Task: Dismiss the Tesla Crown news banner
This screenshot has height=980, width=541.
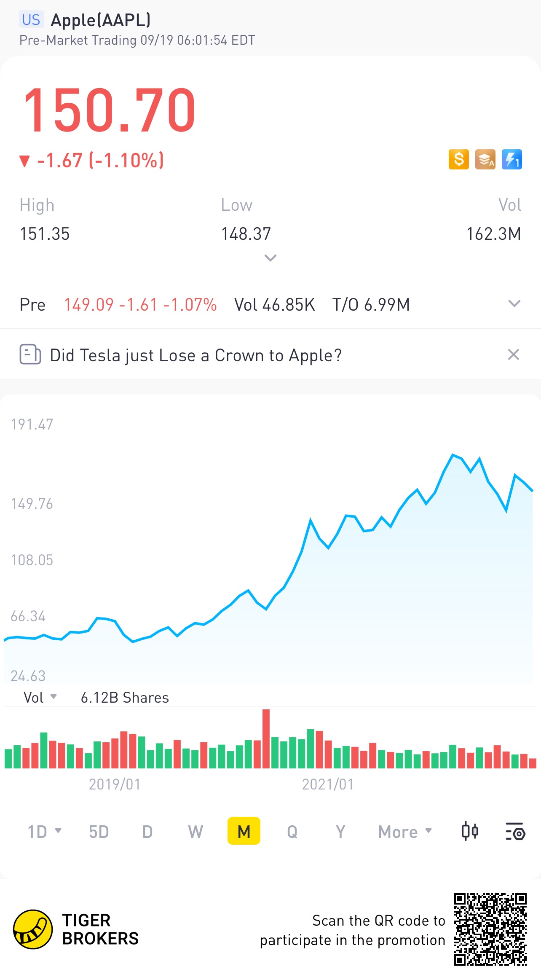Action: coord(513,354)
